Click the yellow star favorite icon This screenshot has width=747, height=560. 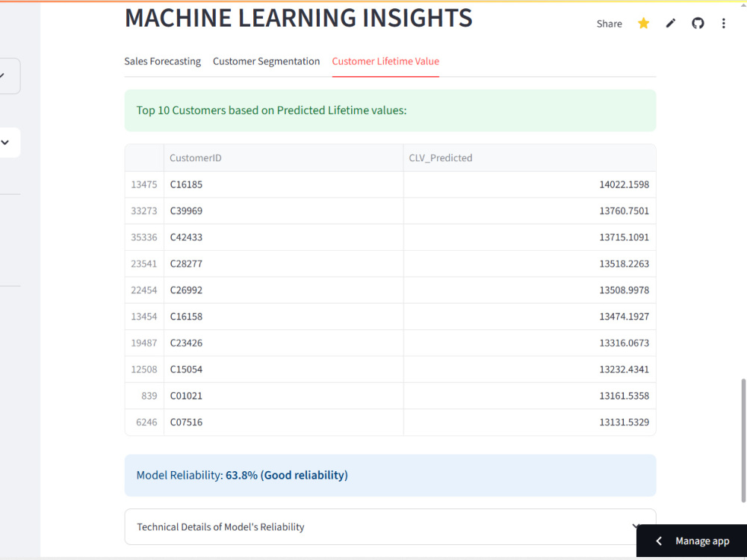coord(643,23)
